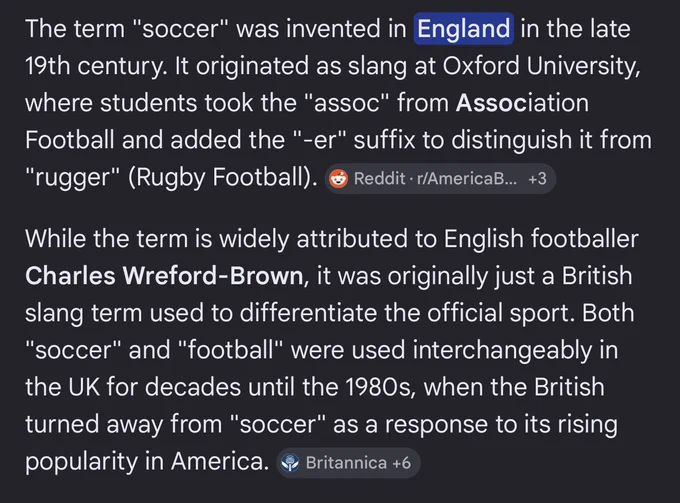Viewport: 680px width, 503px height.
Task: Click the Reddit alien logo icon
Action: pyautogui.click(x=338, y=179)
